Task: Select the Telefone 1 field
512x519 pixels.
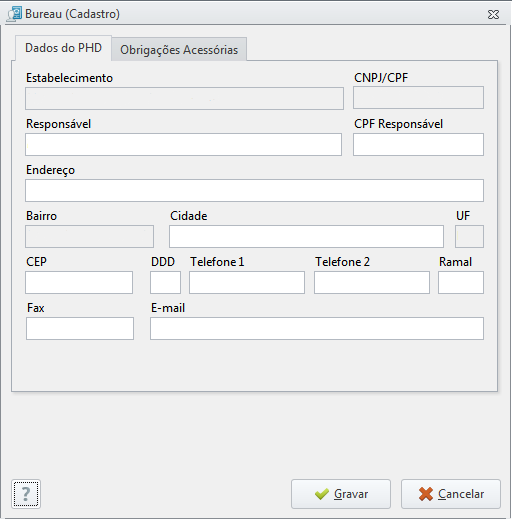Action: pos(247,282)
